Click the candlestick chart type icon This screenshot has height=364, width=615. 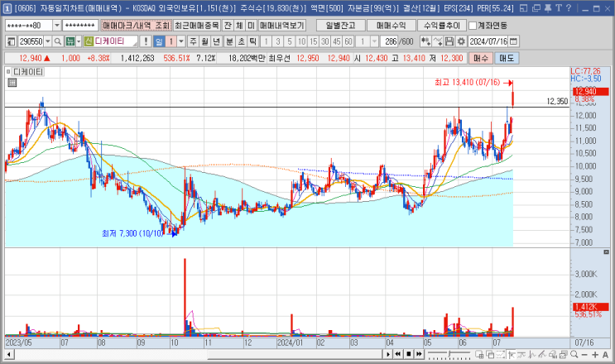point(425,41)
